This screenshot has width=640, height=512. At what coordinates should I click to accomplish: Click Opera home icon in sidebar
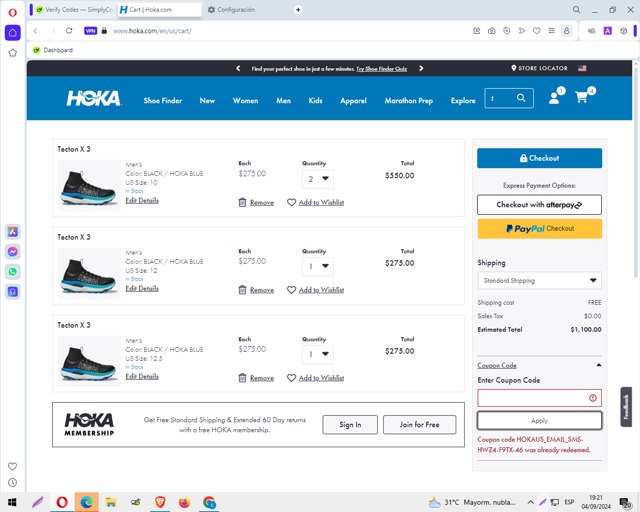point(13,33)
